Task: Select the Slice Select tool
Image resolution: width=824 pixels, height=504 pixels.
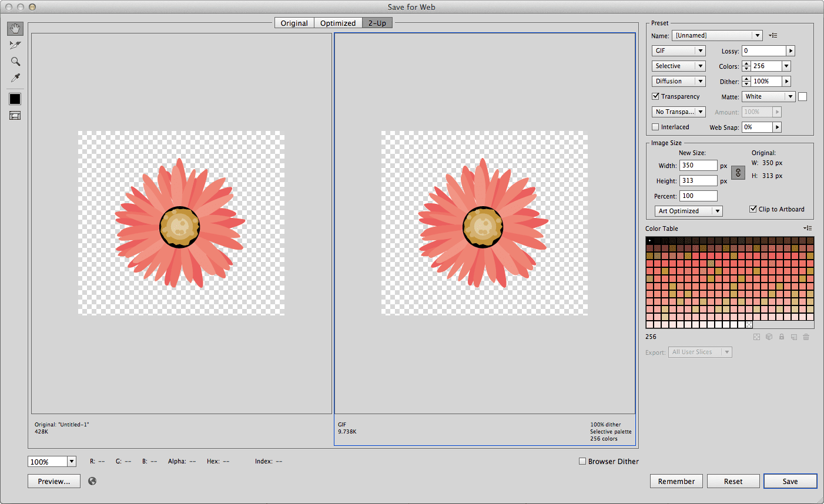Action: tap(15, 45)
